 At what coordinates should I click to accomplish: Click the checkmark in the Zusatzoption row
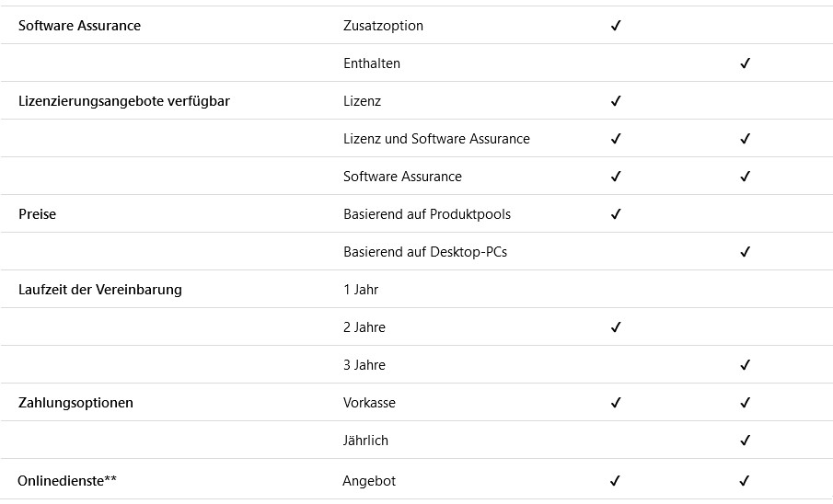click(616, 26)
